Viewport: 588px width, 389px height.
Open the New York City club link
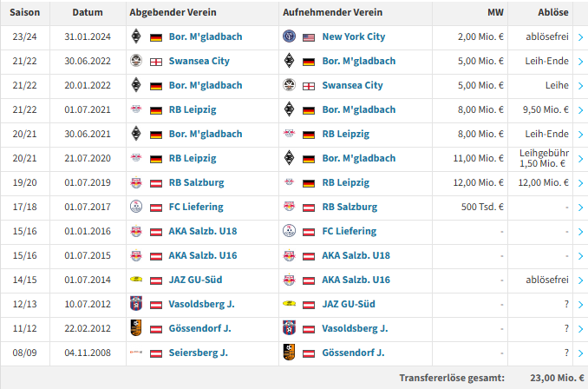point(354,36)
